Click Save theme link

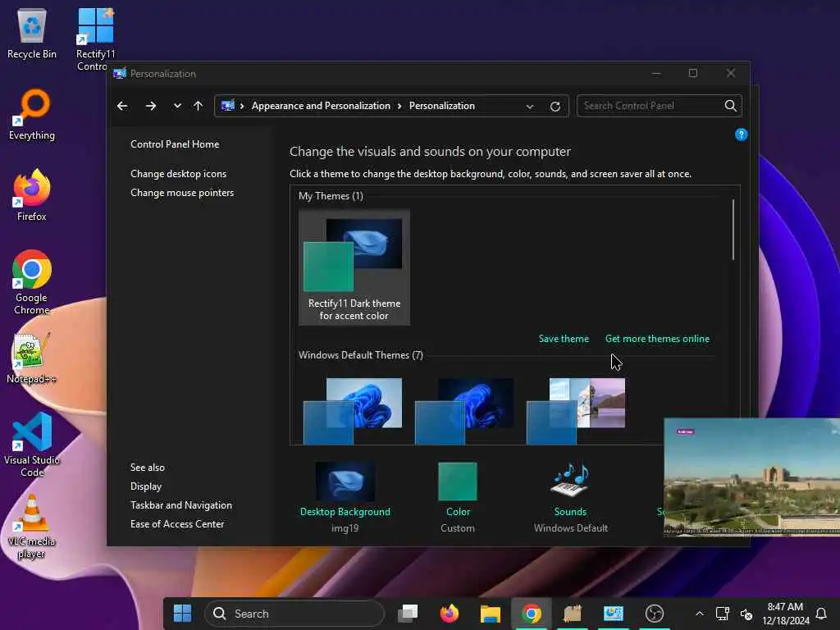coord(564,339)
